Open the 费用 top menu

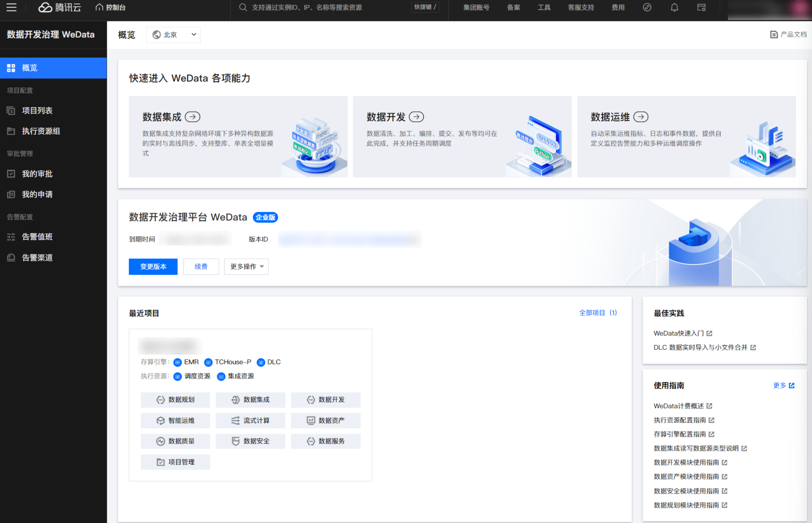tap(618, 7)
